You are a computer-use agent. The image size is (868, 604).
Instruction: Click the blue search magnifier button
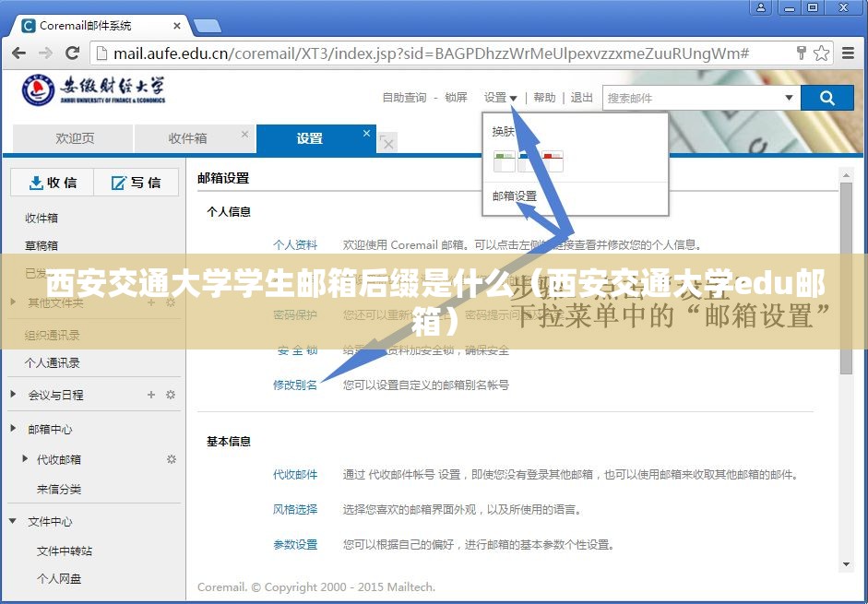click(827, 98)
